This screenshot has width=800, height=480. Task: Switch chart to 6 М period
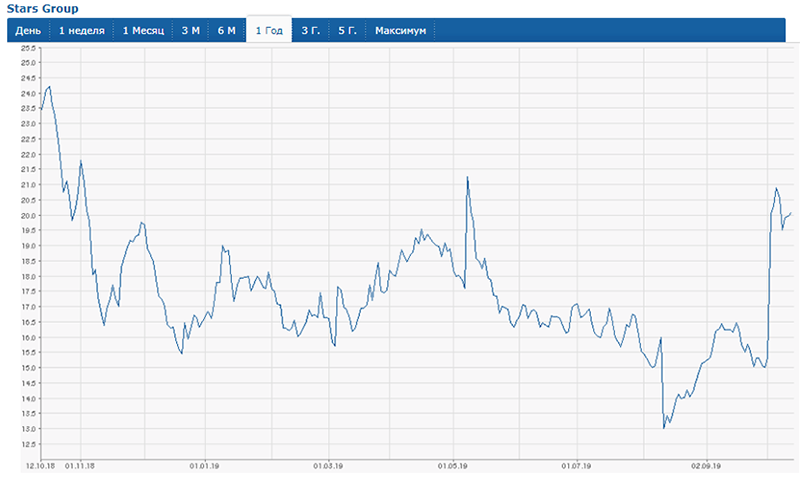pyautogui.click(x=226, y=31)
